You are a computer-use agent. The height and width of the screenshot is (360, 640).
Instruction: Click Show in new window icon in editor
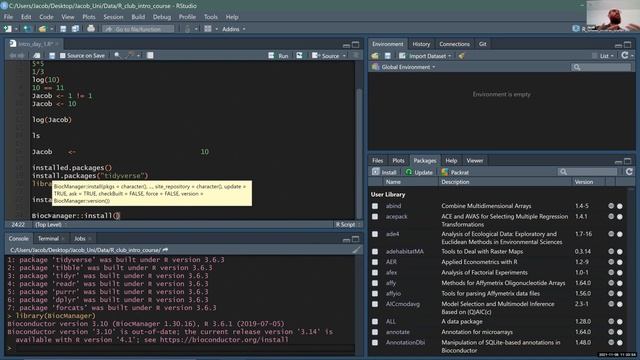(37, 55)
